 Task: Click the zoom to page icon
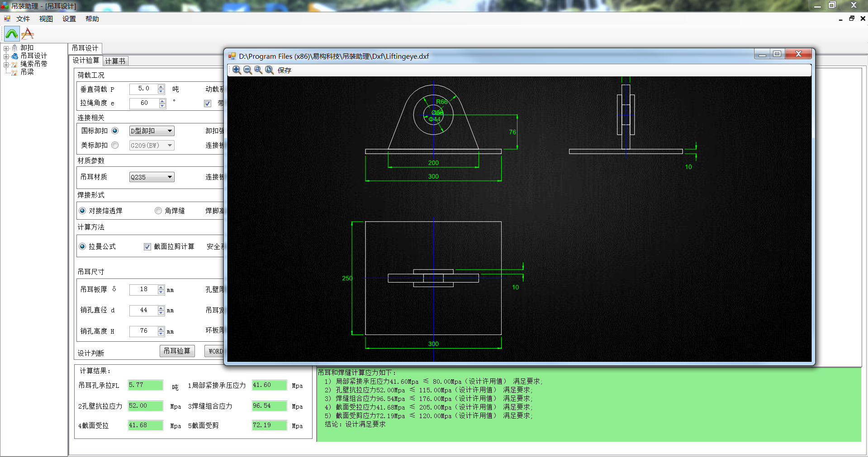pos(269,70)
